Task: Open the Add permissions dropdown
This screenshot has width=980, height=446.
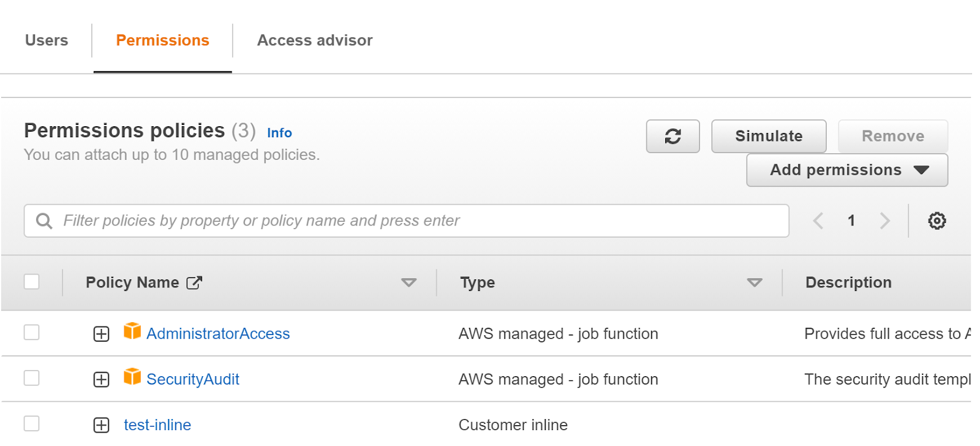Action: (x=846, y=170)
